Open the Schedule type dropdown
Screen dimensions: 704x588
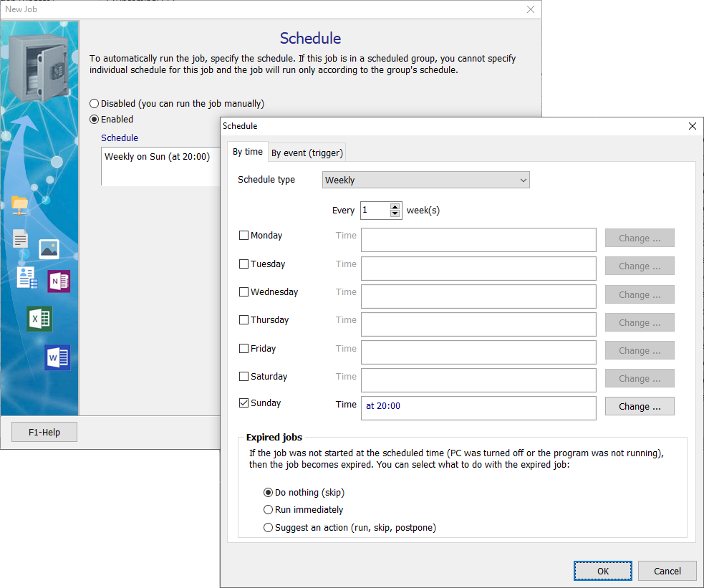point(425,180)
